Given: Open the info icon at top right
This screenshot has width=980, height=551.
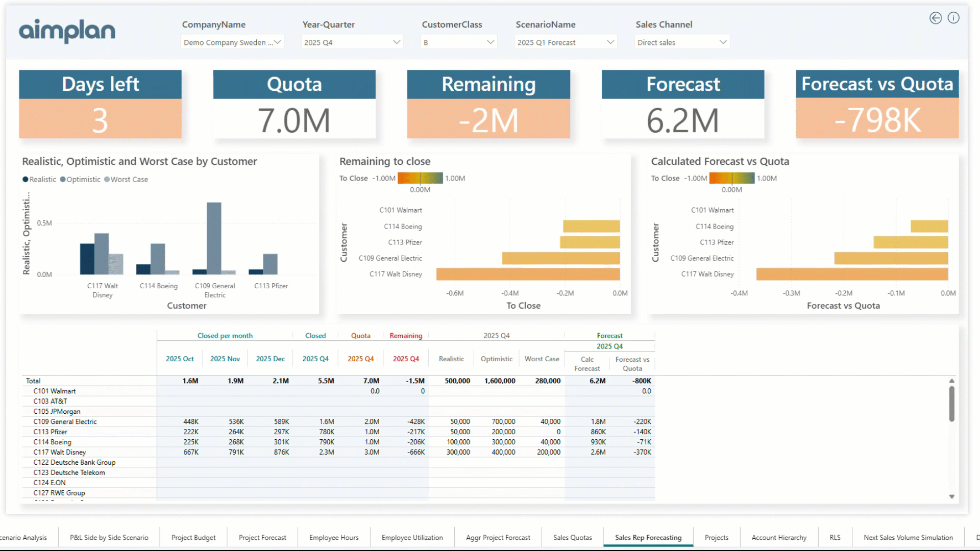Looking at the screenshot, I should (x=954, y=18).
